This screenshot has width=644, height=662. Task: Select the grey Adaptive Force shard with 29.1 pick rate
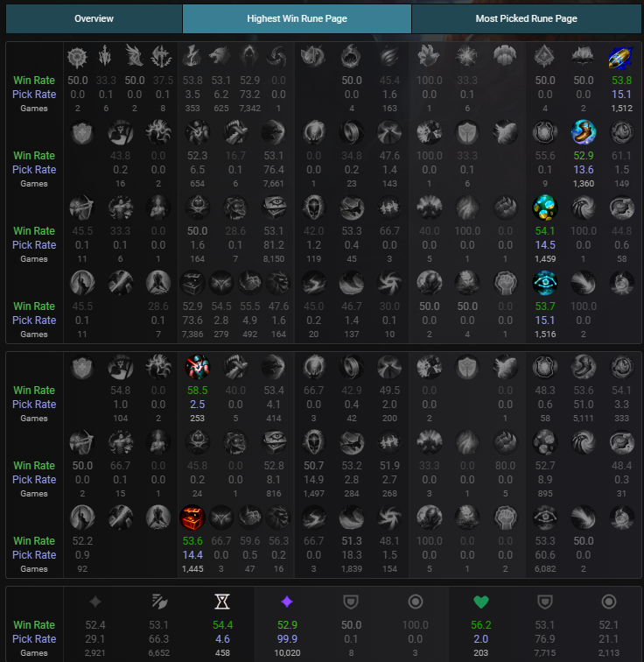[x=95, y=602]
